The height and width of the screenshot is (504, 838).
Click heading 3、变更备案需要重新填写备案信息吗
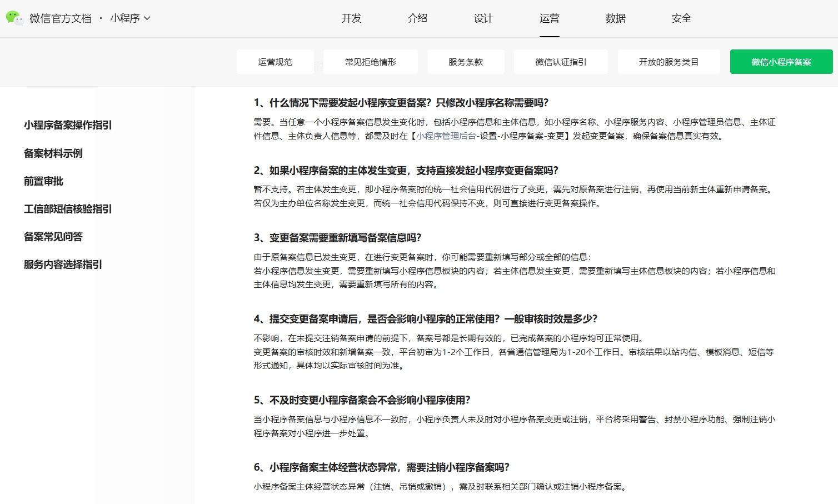coord(338,238)
